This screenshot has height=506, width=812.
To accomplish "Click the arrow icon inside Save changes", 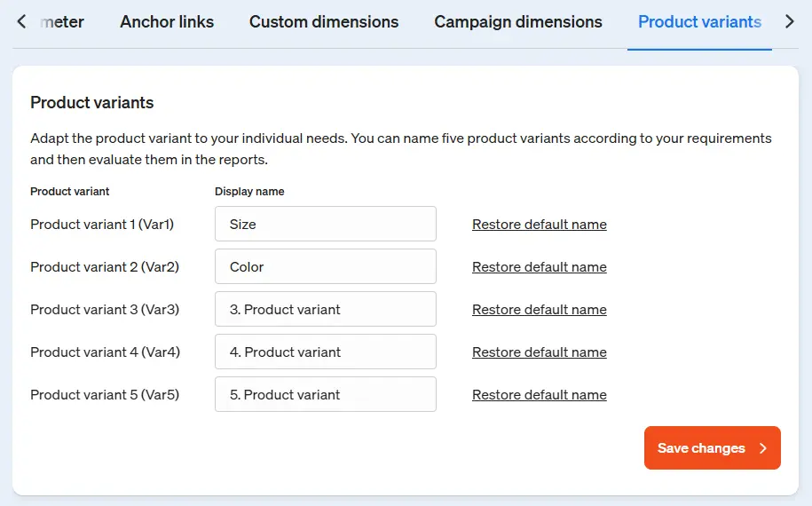I will [762, 448].
